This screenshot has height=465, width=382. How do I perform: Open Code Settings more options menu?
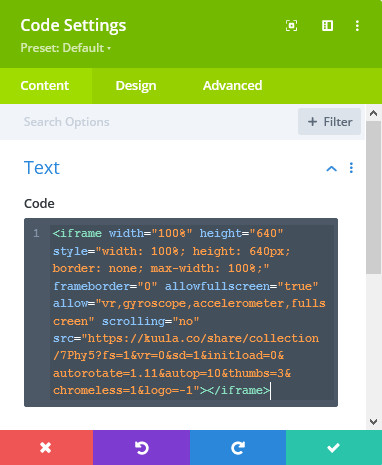coord(357,26)
